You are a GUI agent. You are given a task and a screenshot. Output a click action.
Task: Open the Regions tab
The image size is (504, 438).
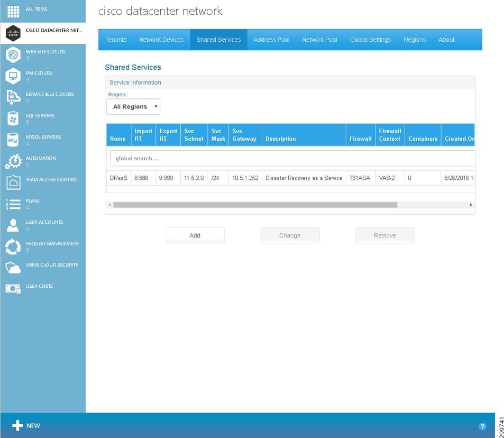pos(415,40)
